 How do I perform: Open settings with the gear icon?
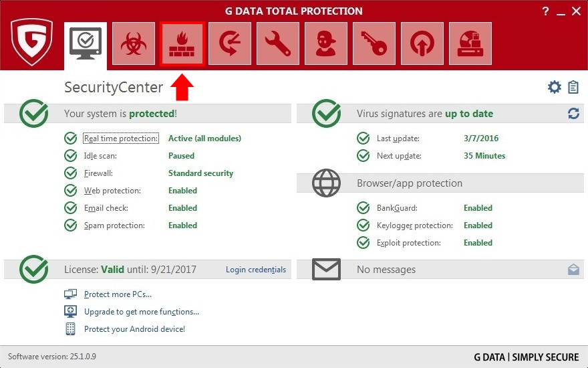[554, 87]
